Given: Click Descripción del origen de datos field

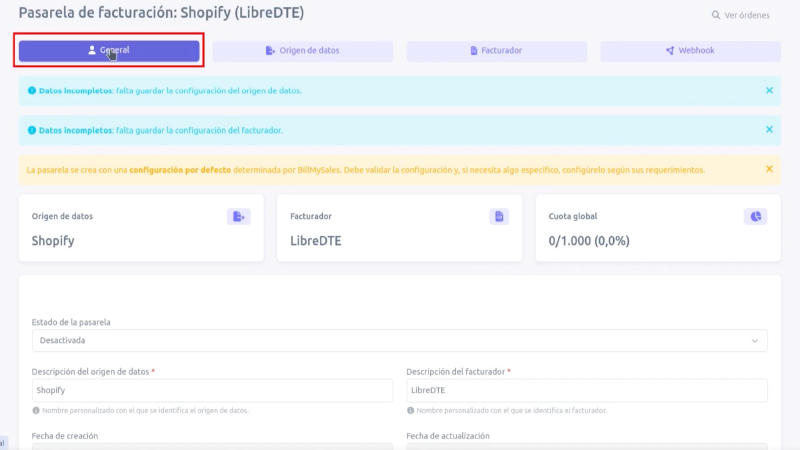Looking at the screenshot, I should 212,390.
